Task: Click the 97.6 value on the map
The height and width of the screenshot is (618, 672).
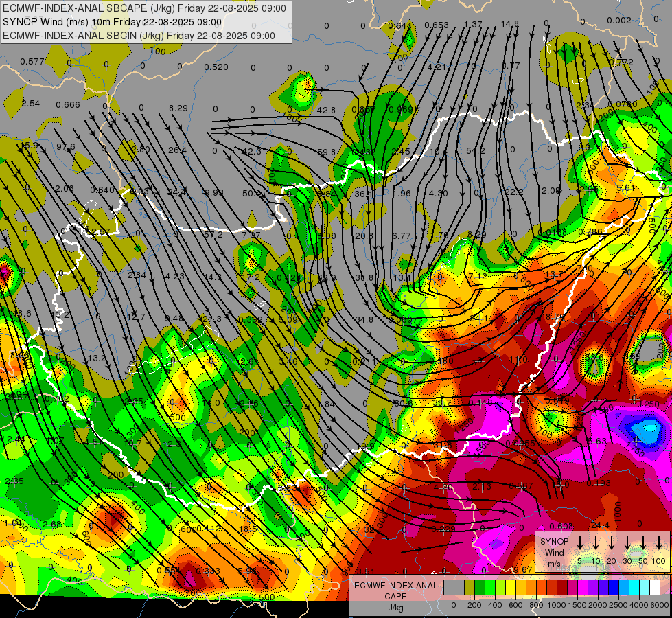Action: (66, 147)
